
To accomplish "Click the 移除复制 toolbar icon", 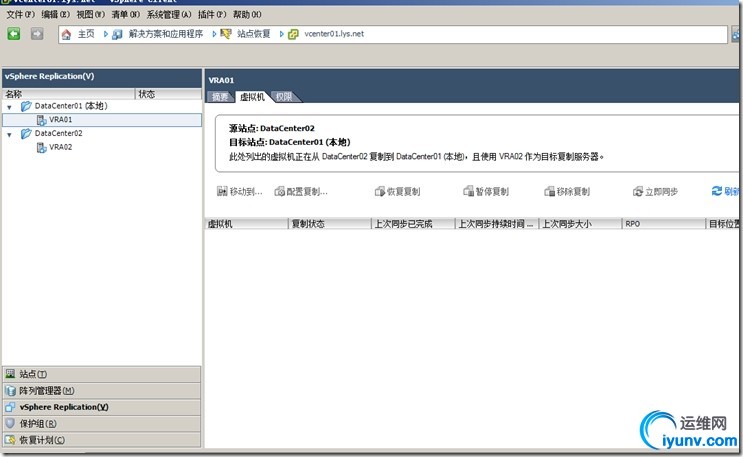I will 550,192.
